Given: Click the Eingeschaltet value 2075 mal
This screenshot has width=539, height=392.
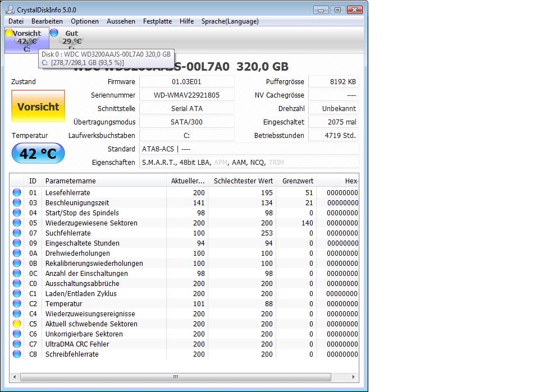Looking at the screenshot, I should pos(334,122).
